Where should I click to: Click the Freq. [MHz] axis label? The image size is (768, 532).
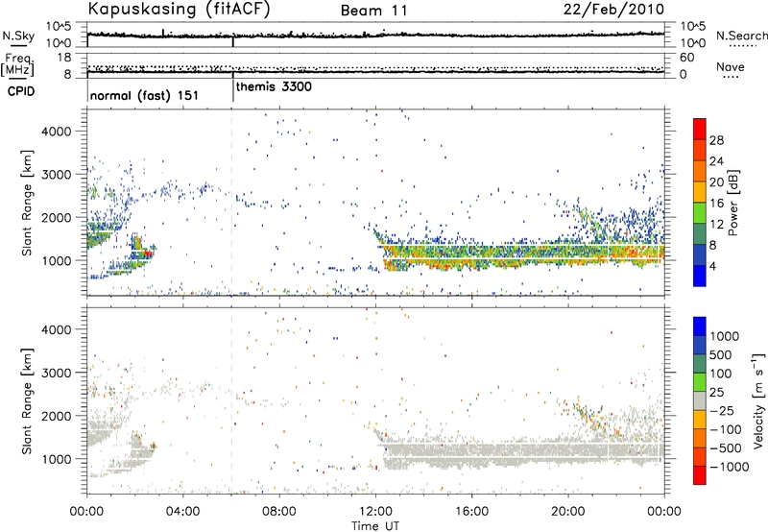pyautogui.click(x=18, y=64)
